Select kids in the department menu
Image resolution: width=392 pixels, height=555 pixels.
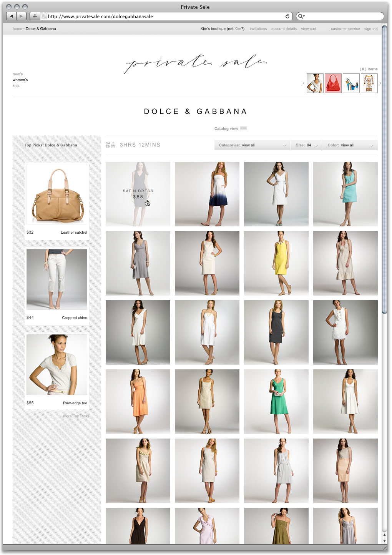click(x=16, y=86)
